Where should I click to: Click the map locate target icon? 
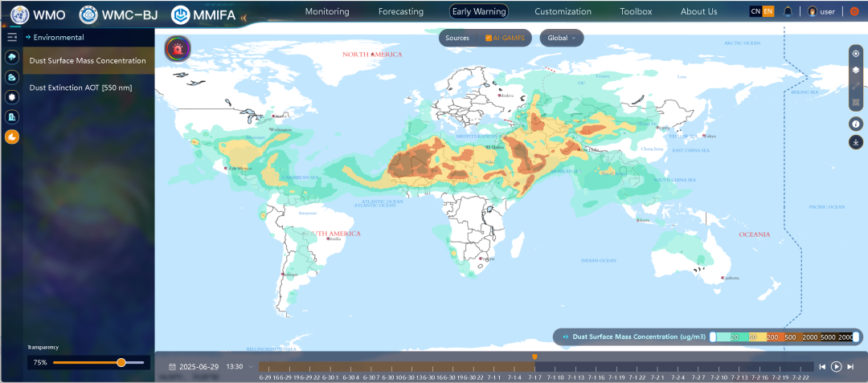[x=856, y=54]
